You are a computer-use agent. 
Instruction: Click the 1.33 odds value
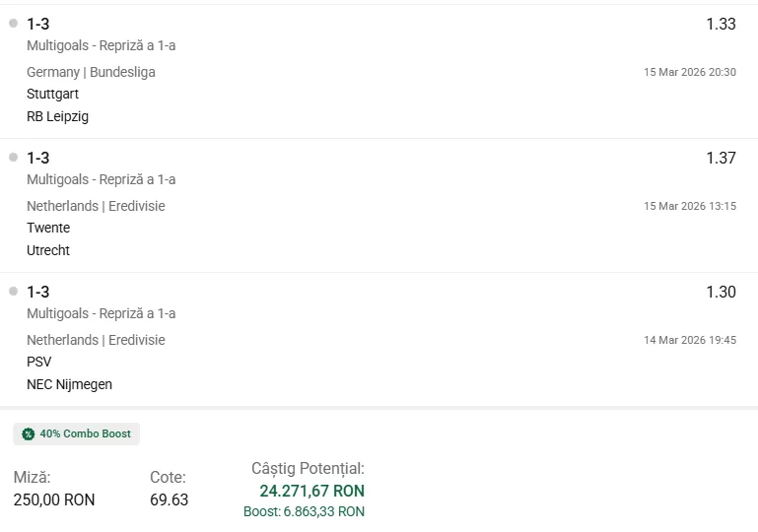721,25
